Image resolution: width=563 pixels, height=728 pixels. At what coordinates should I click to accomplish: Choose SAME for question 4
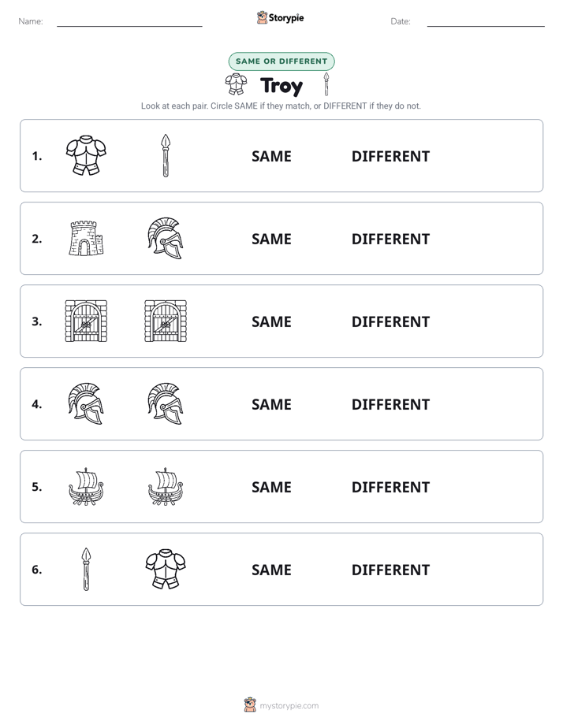click(271, 404)
